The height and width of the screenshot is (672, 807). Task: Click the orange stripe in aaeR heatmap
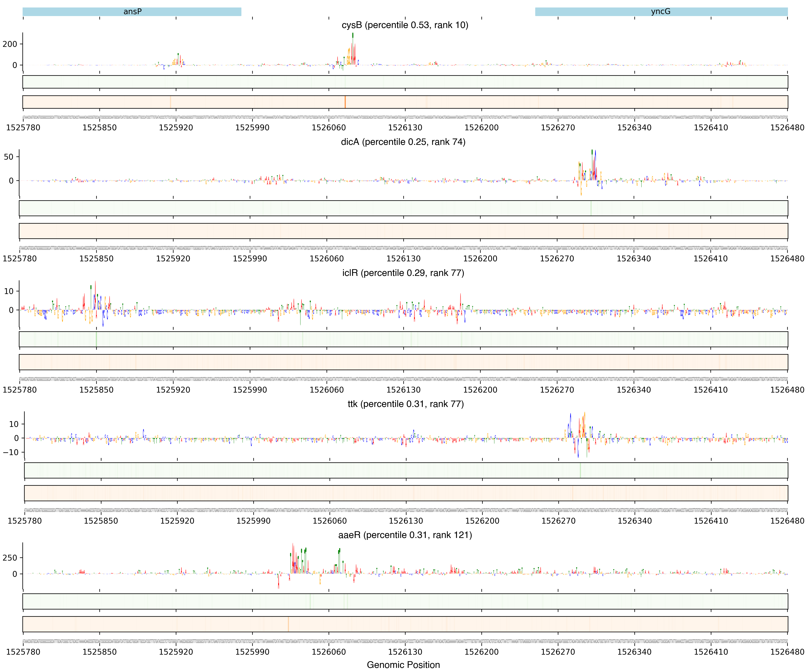click(x=288, y=624)
